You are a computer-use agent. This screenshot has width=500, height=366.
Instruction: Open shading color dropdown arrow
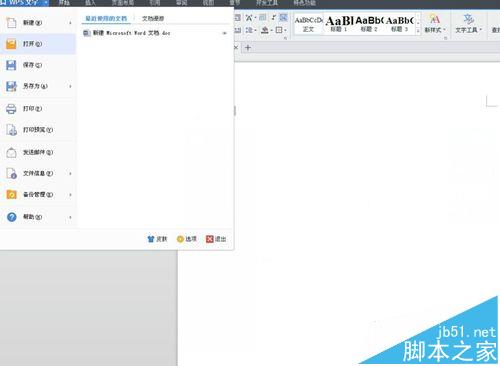point(272,31)
